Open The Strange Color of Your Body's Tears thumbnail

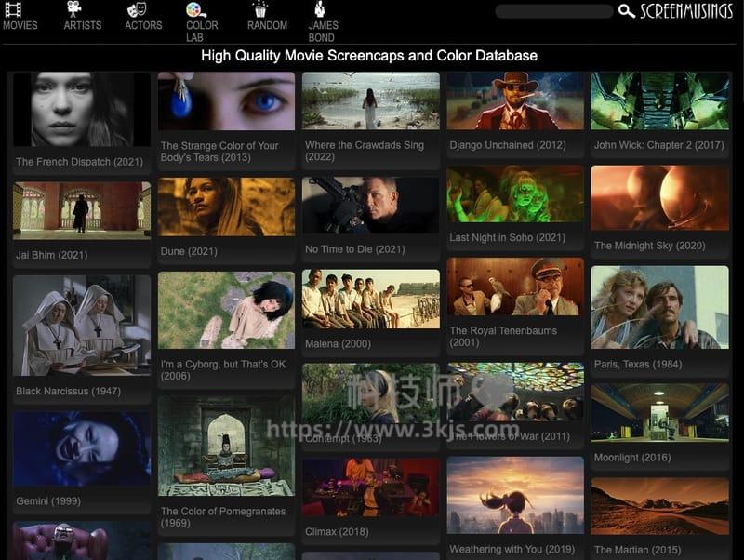(x=226, y=101)
